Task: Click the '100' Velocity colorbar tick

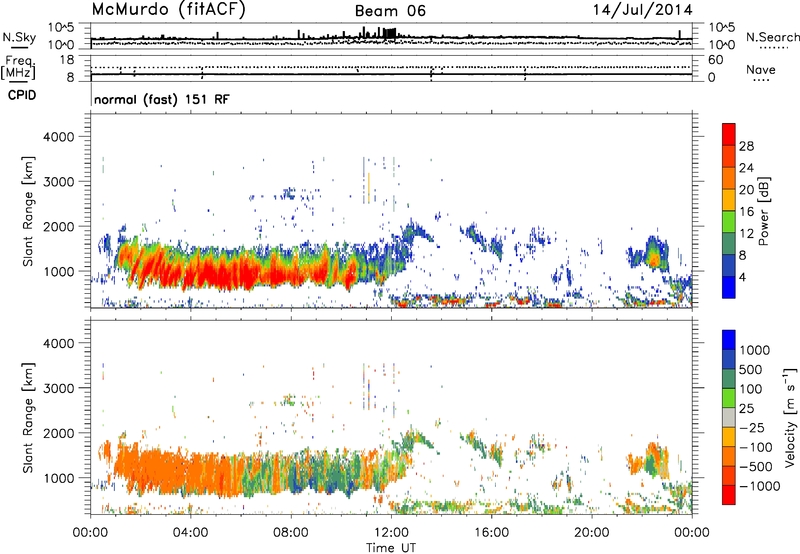Action: coord(749,389)
